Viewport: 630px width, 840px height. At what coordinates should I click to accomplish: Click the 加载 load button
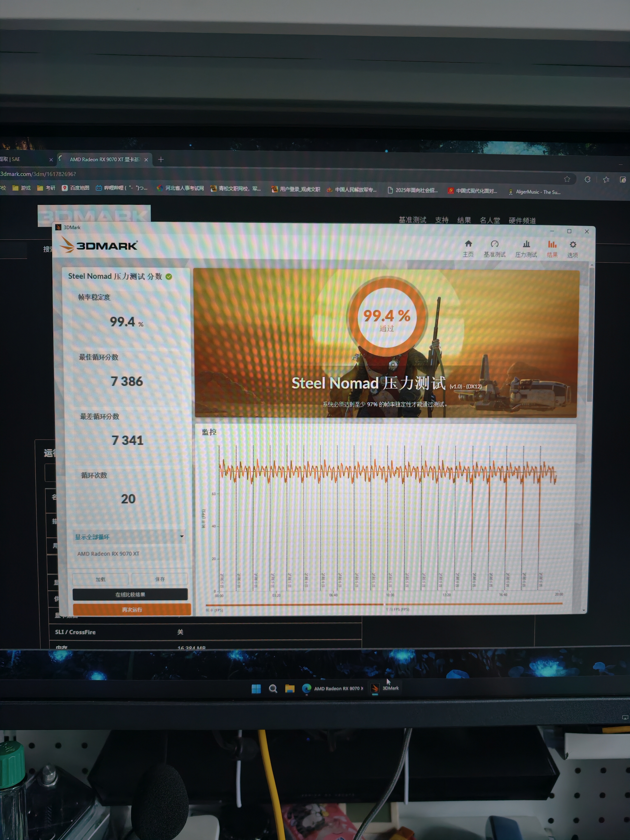click(x=100, y=579)
